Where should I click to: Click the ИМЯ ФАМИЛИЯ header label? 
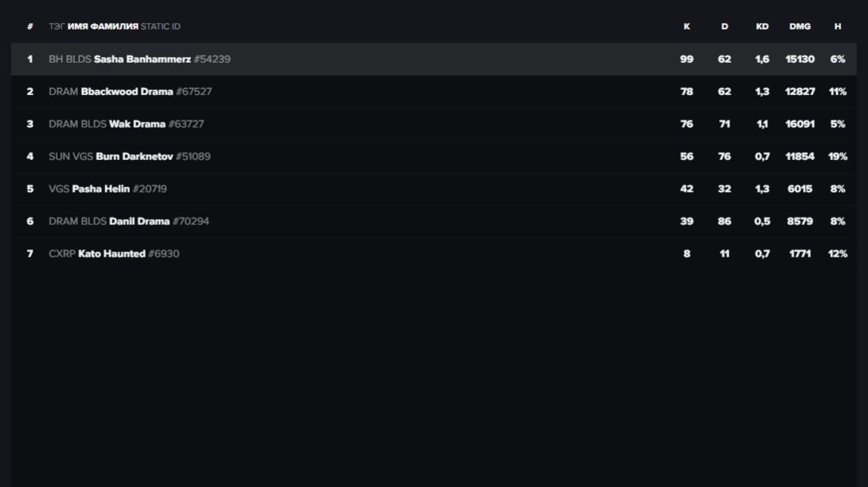103,26
